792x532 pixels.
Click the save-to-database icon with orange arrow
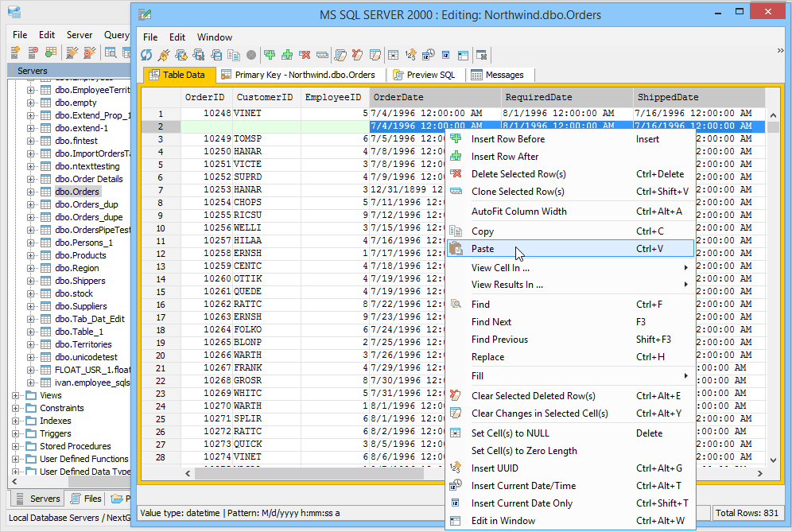point(181,55)
